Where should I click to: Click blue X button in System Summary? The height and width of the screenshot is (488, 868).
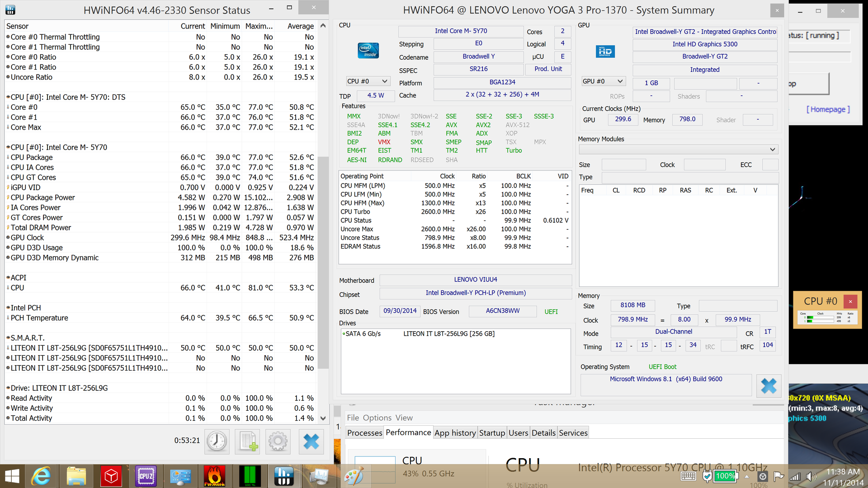(769, 385)
